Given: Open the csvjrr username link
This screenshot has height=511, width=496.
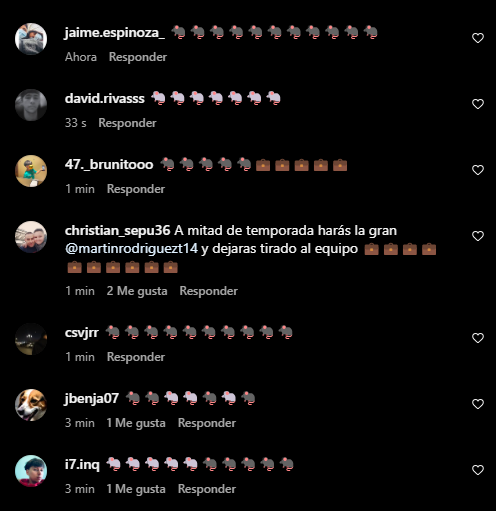Looking at the screenshot, I should pos(82,333).
